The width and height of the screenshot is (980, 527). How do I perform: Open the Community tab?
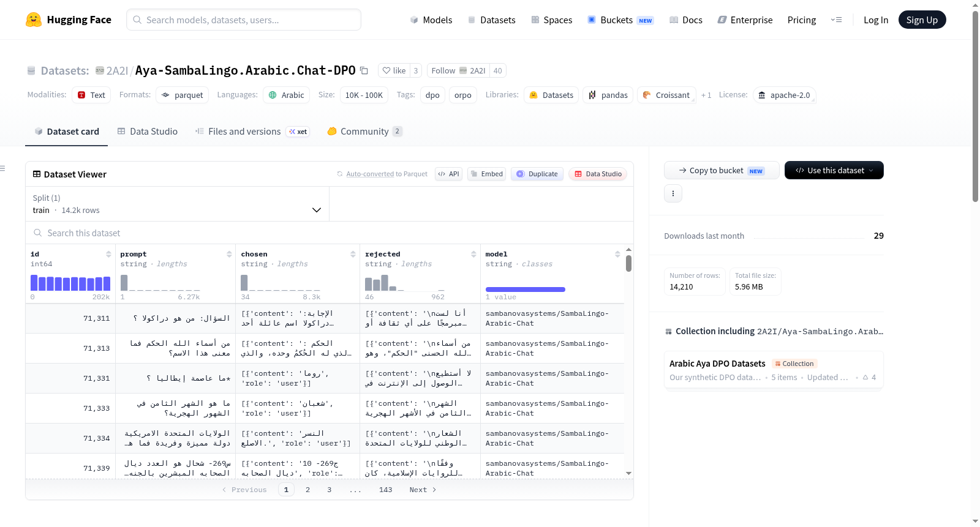(x=365, y=131)
